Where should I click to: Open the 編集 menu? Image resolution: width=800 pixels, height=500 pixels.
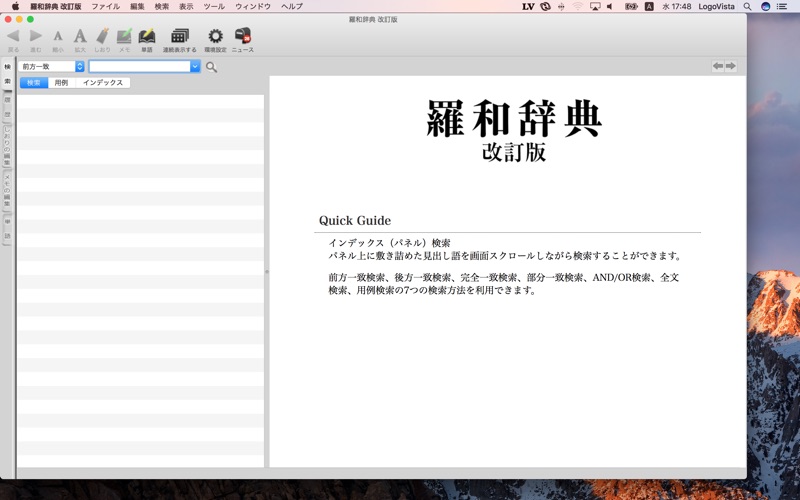click(x=137, y=6)
